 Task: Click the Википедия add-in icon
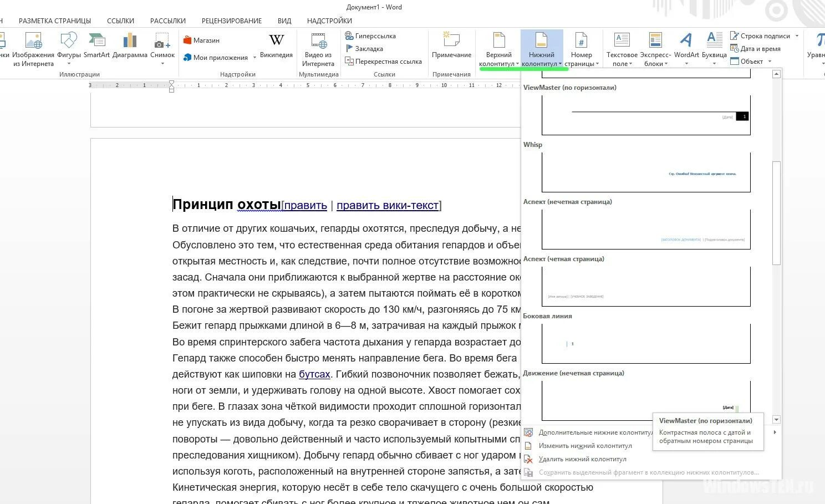pos(276,45)
